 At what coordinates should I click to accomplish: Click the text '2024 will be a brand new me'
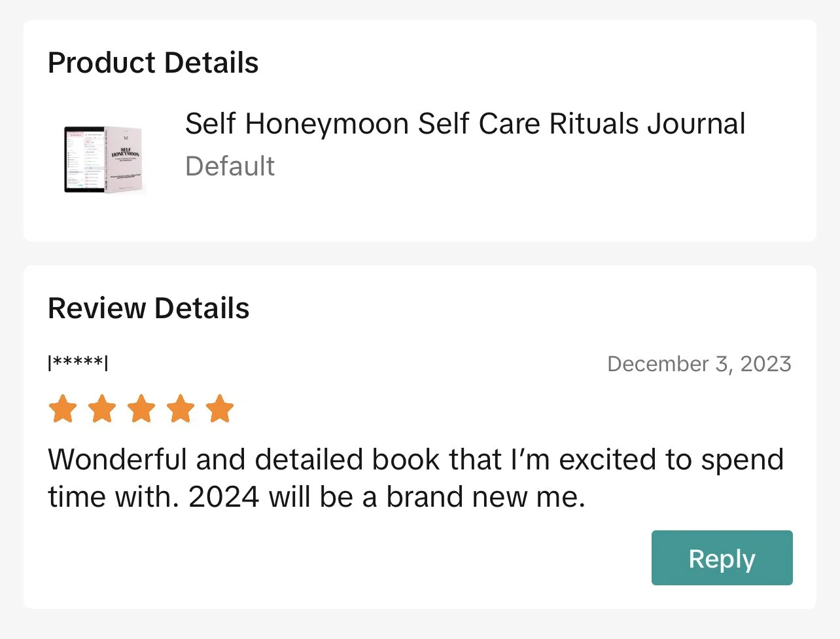386,498
